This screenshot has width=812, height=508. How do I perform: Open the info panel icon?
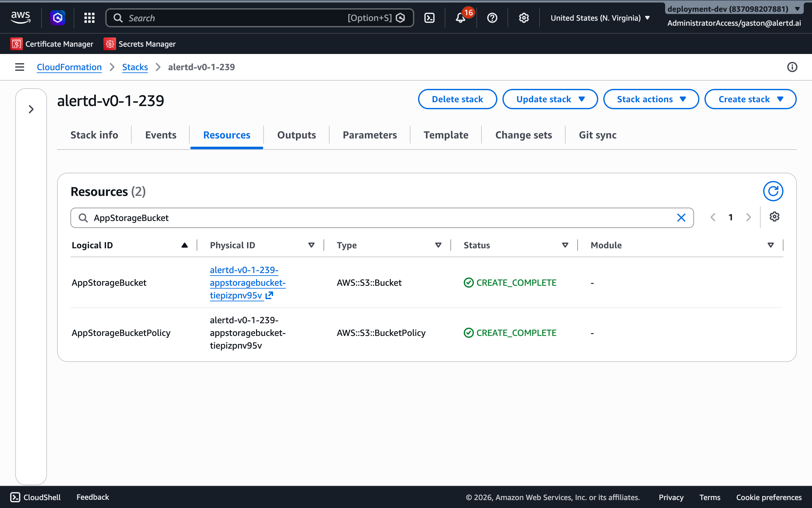pyautogui.click(x=792, y=67)
